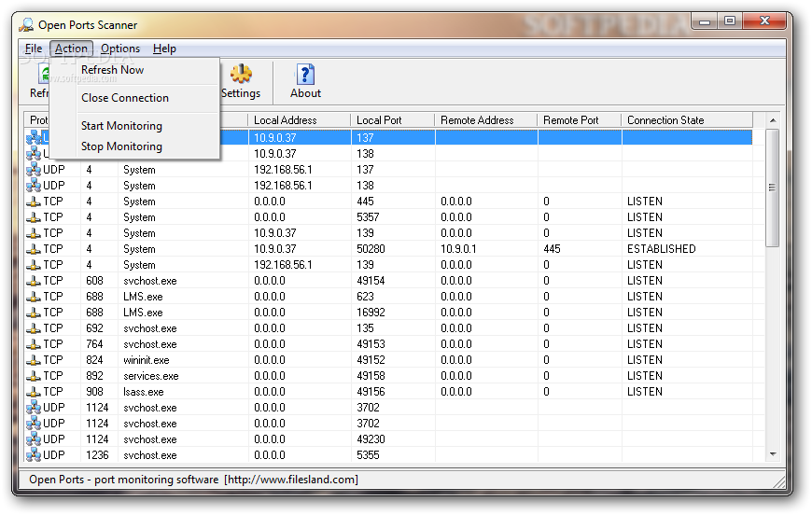
Task: Click the scroll down arrow of the list
Action: (773, 454)
